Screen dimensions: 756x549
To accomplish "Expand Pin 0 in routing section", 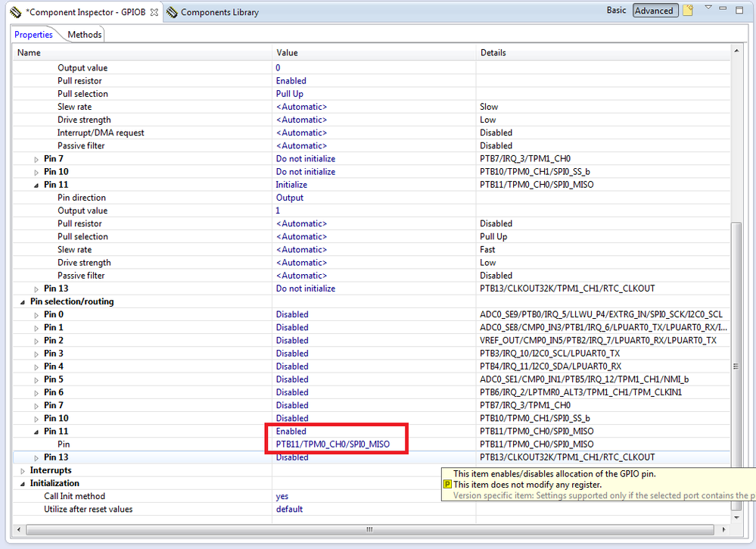I will (x=36, y=315).
